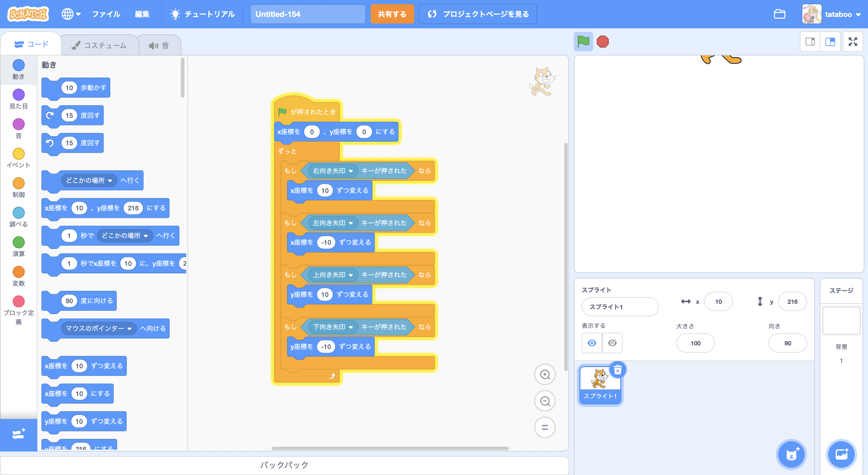Zoom in on the code workspace

click(545, 375)
